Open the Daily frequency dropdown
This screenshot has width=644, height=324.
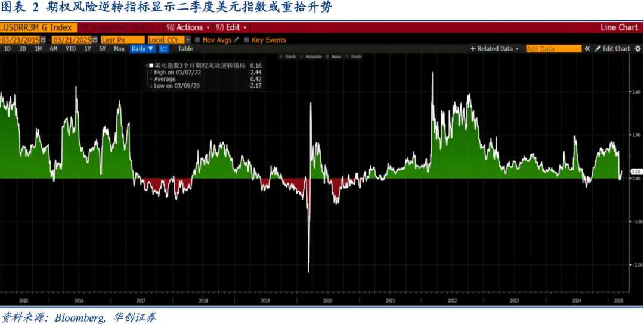(142, 49)
